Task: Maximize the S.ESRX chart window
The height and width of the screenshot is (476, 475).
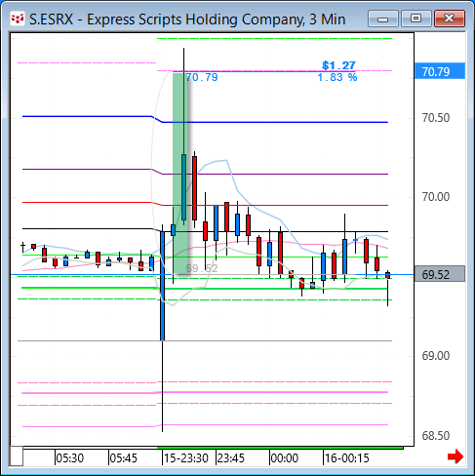Action: coord(416,19)
